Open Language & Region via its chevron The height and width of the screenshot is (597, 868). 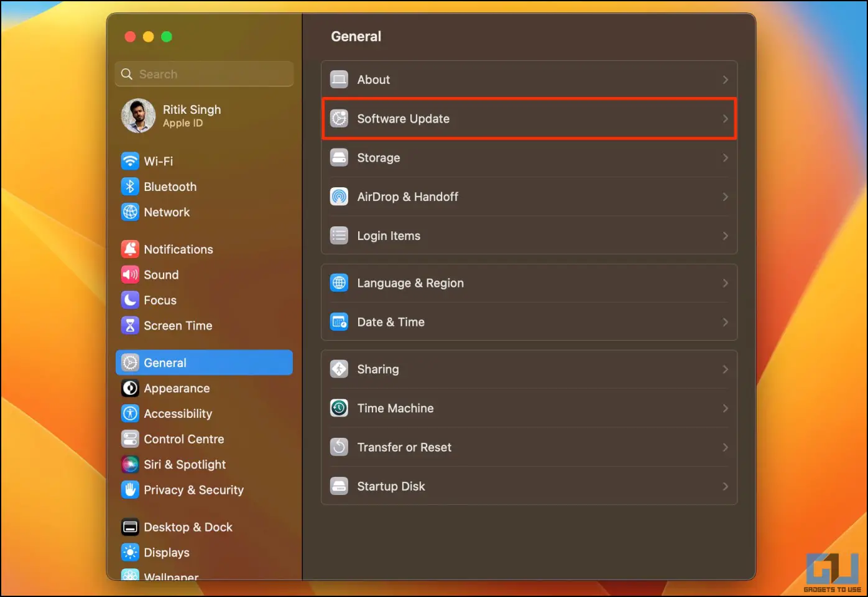[725, 283]
